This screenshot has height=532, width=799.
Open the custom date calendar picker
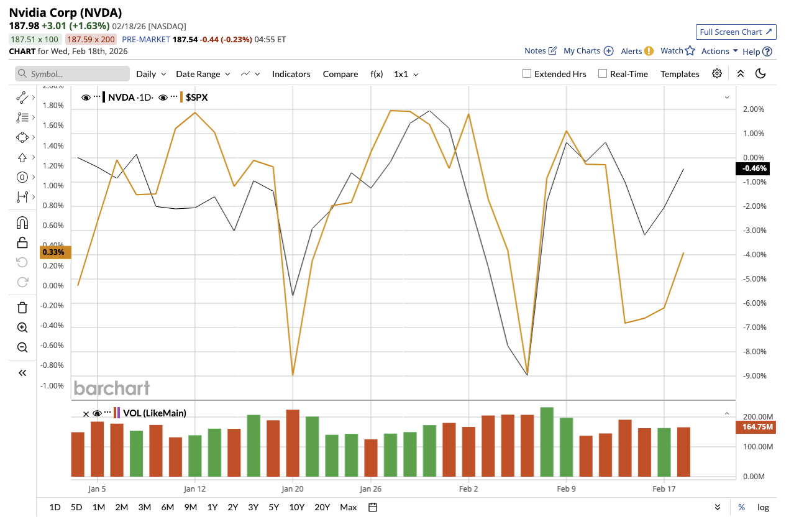click(x=373, y=507)
